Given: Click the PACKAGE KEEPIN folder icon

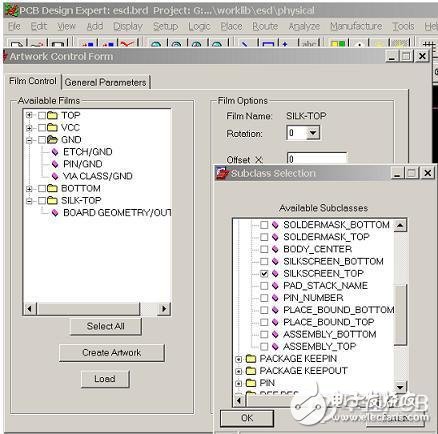Looking at the screenshot, I should (251, 359).
